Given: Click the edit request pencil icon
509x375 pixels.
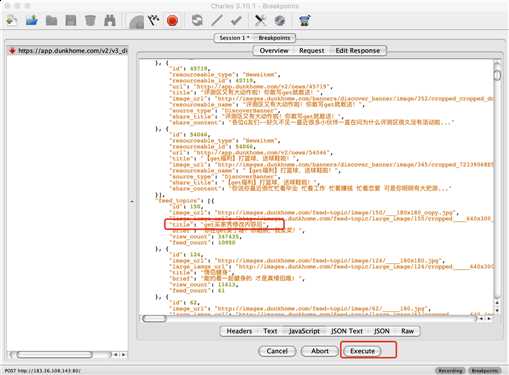Looking at the screenshot, I should pyautogui.click(x=217, y=20).
